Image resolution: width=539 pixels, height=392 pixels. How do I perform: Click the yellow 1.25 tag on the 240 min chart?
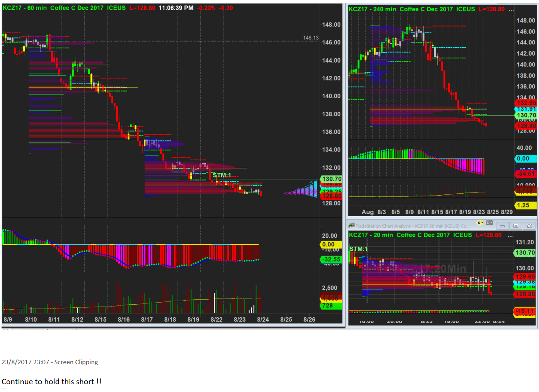click(x=526, y=205)
